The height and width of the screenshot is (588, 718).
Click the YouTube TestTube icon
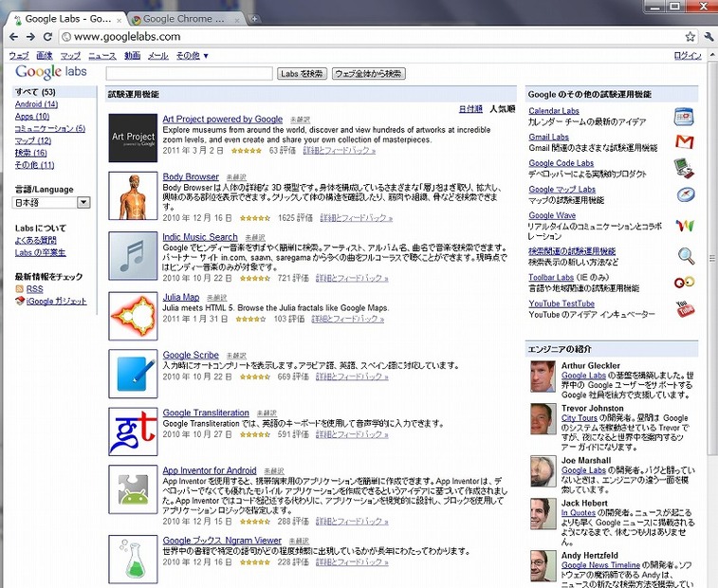coord(685,309)
